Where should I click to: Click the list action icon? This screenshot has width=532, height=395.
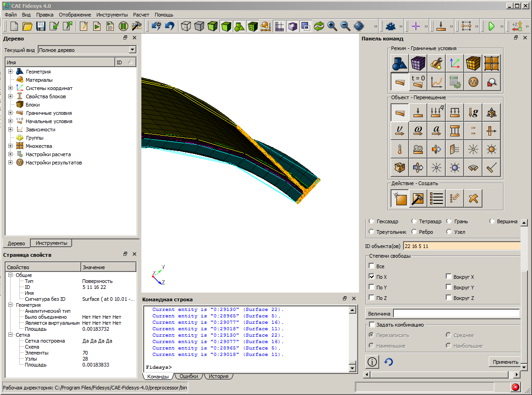click(x=437, y=198)
